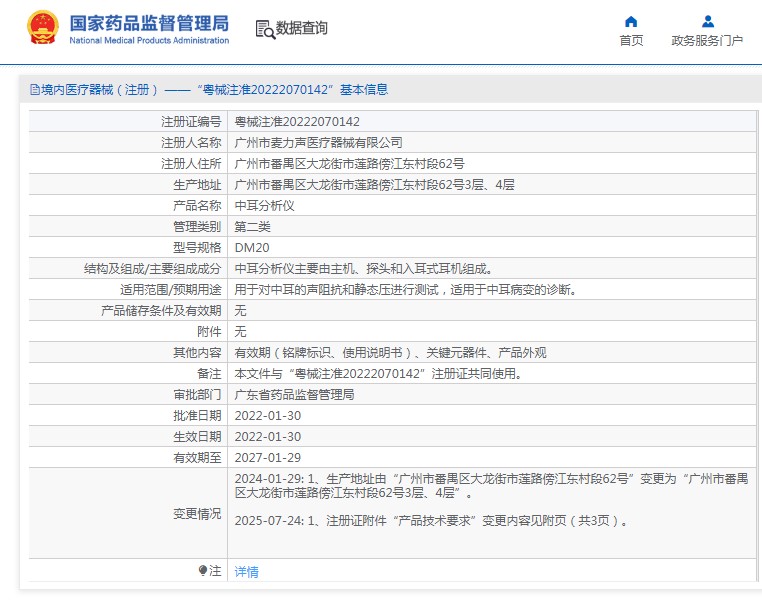Screen dimensions: 762x603
Task: Click 国家药品监督管理局 title
Action: point(149,23)
